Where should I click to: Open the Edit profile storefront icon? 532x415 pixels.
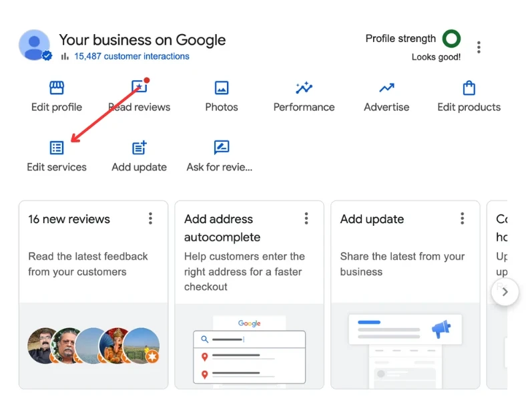(57, 88)
